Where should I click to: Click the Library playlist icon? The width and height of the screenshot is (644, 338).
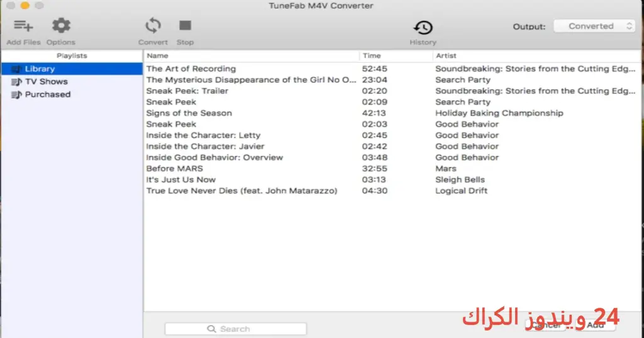[x=16, y=69]
